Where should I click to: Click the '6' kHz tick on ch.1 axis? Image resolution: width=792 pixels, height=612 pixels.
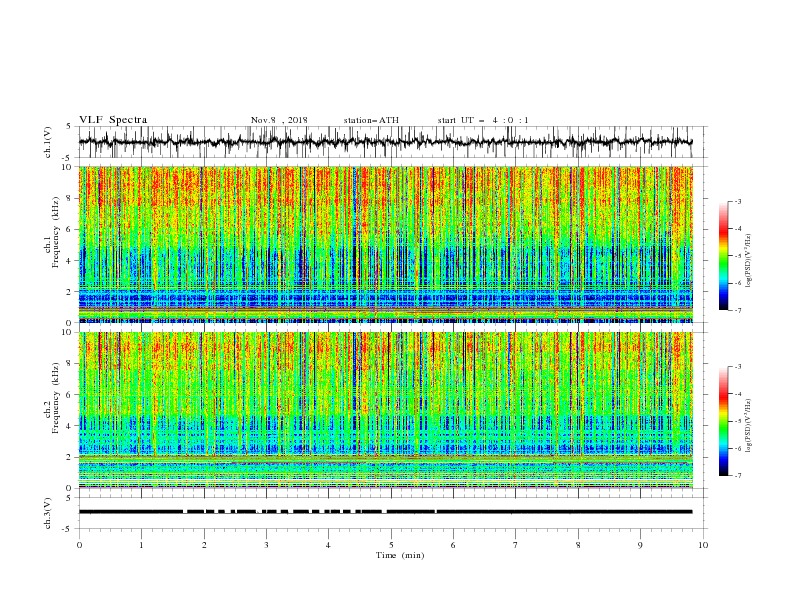70,230
